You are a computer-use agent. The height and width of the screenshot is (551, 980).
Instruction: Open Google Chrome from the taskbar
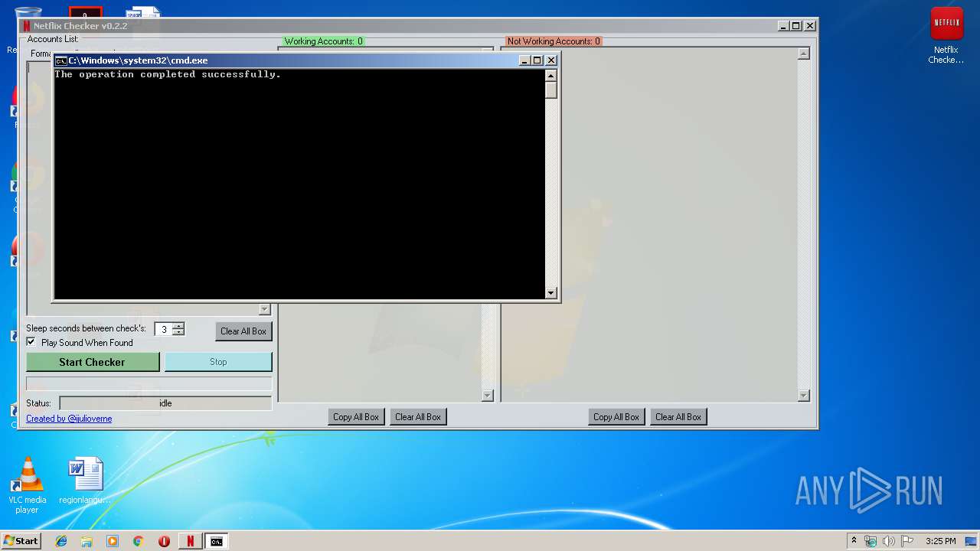[139, 541]
